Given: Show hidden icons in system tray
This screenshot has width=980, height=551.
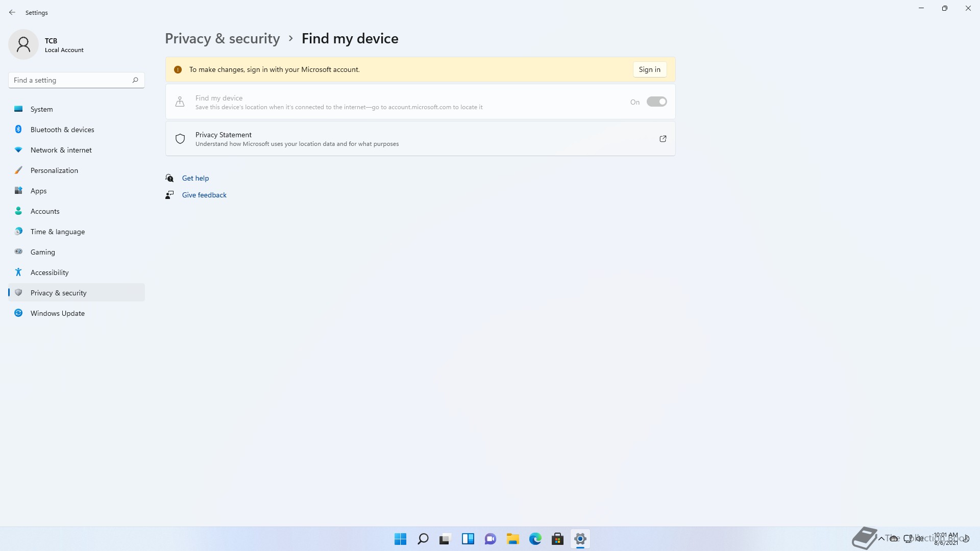Looking at the screenshot, I should point(881,538).
